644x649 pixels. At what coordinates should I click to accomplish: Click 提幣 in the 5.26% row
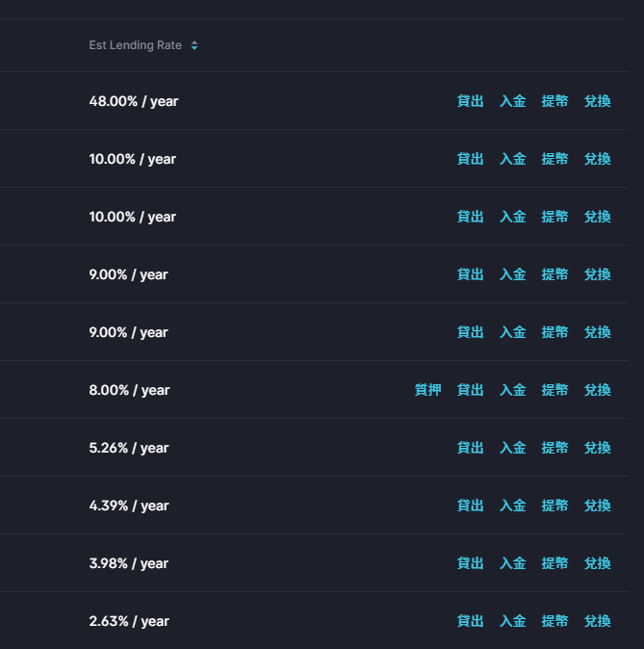point(555,448)
